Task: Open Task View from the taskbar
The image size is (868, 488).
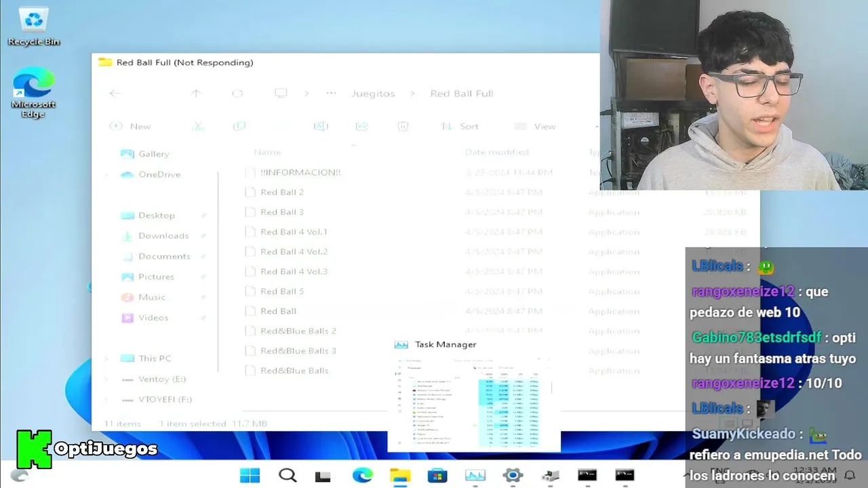Action: [323, 476]
